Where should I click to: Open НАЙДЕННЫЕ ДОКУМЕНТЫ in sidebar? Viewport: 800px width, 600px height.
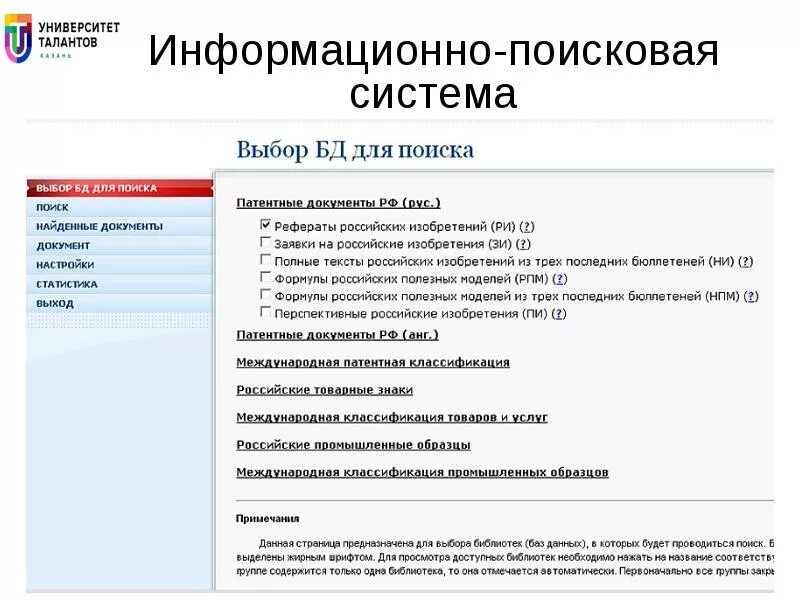[x=120, y=227]
